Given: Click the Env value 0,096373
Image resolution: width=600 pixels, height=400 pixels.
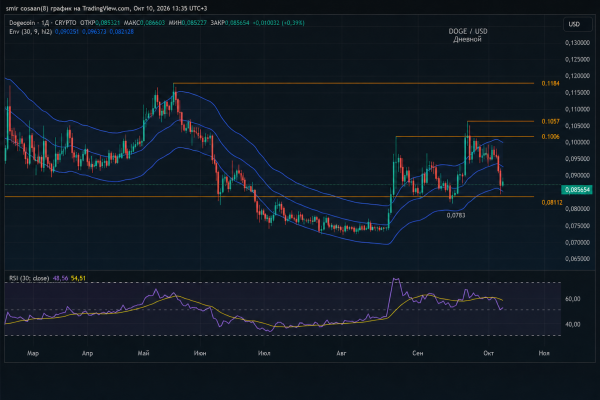Looking at the screenshot, I should [94, 31].
